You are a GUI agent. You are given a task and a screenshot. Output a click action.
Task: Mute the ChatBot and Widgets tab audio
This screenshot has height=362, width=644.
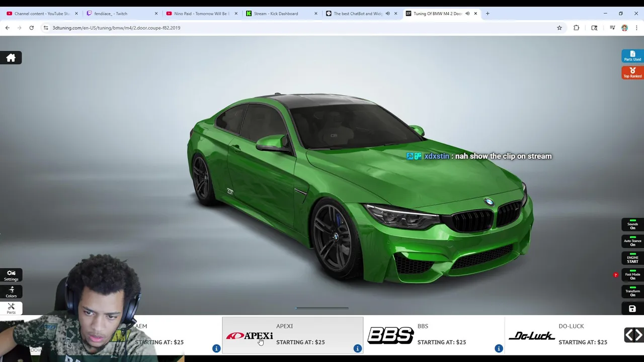click(387, 14)
